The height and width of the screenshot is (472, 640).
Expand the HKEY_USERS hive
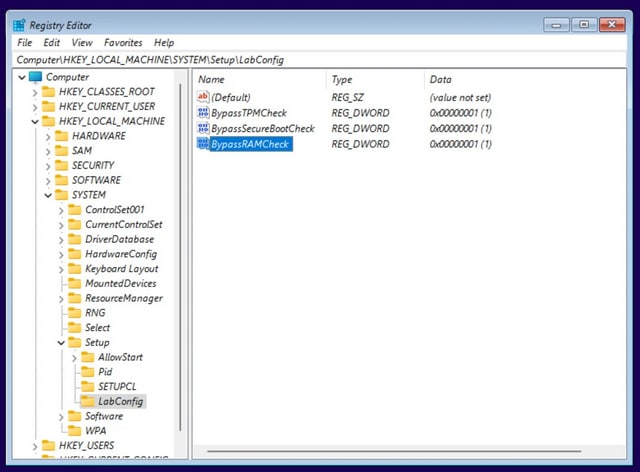click(35, 447)
